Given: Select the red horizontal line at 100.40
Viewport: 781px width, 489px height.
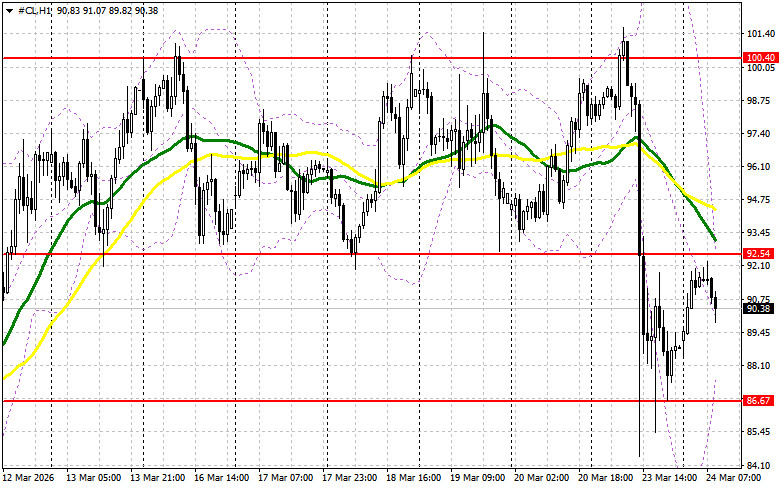Looking at the screenshot, I should pyautogui.click(x=300, y=58).
